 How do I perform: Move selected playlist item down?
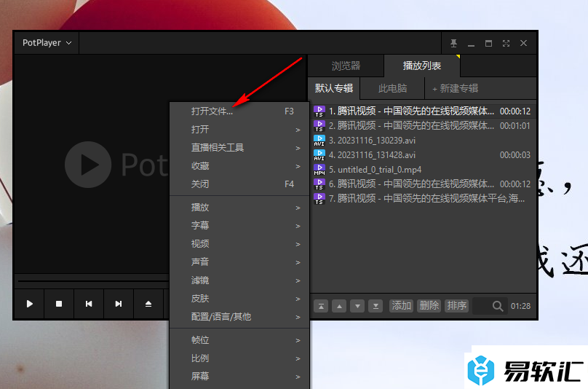point(357,306)
